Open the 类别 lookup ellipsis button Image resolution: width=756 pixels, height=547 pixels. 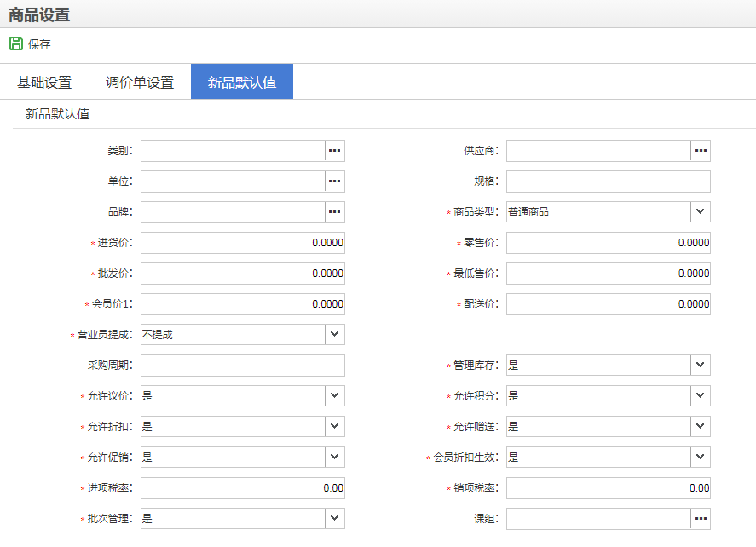[x=335, y=151]
